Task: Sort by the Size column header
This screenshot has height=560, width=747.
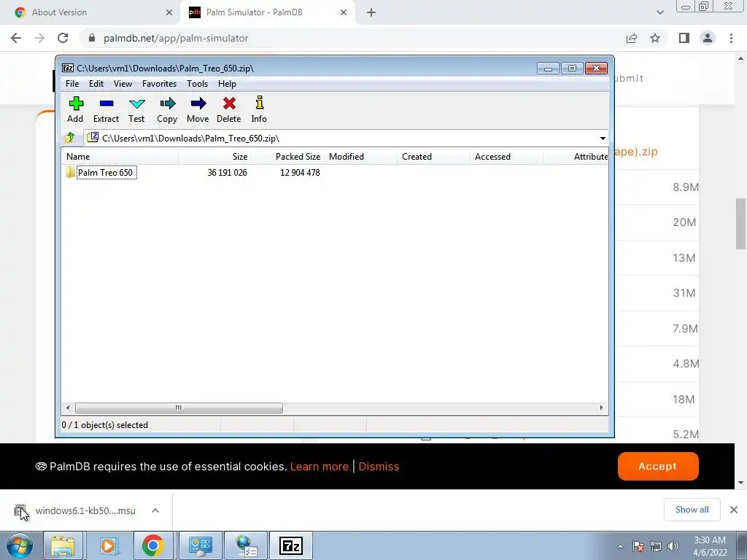Action: tap(215, 157)
